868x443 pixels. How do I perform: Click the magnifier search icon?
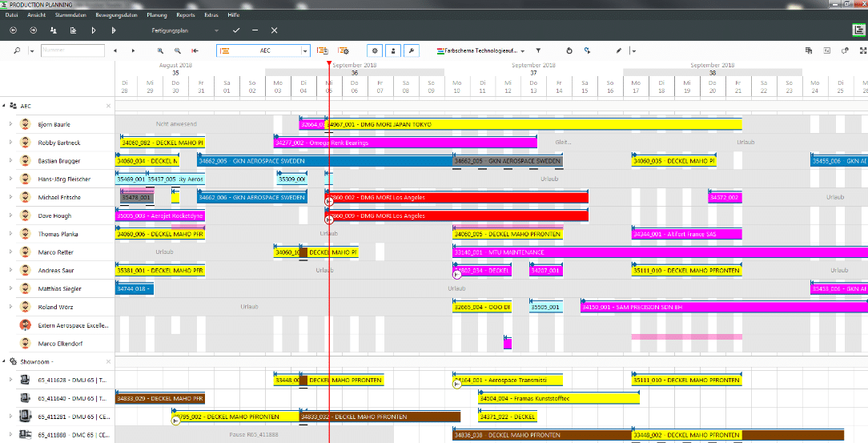[17, 50]
